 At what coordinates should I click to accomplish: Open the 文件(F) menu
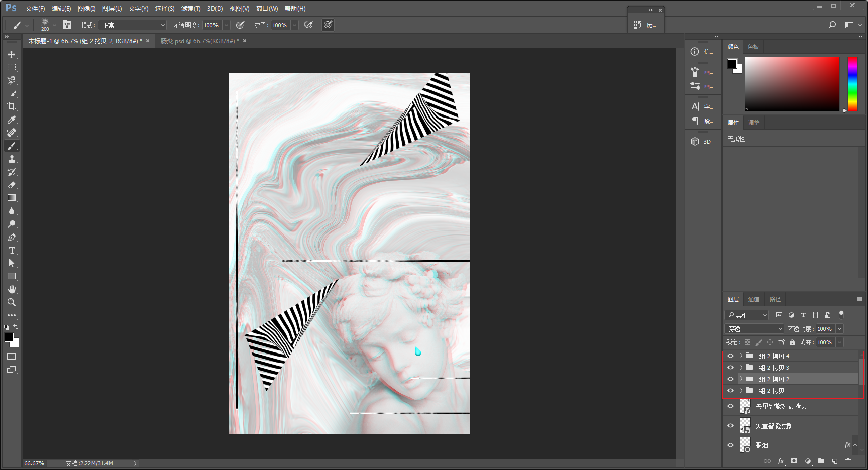point(35,9)
